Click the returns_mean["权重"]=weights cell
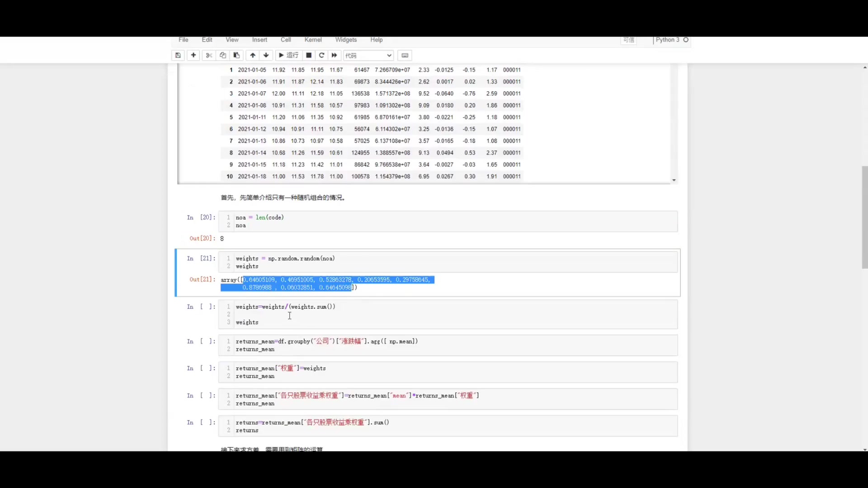This screenshot has height=488, width=868. click(448, 372)
